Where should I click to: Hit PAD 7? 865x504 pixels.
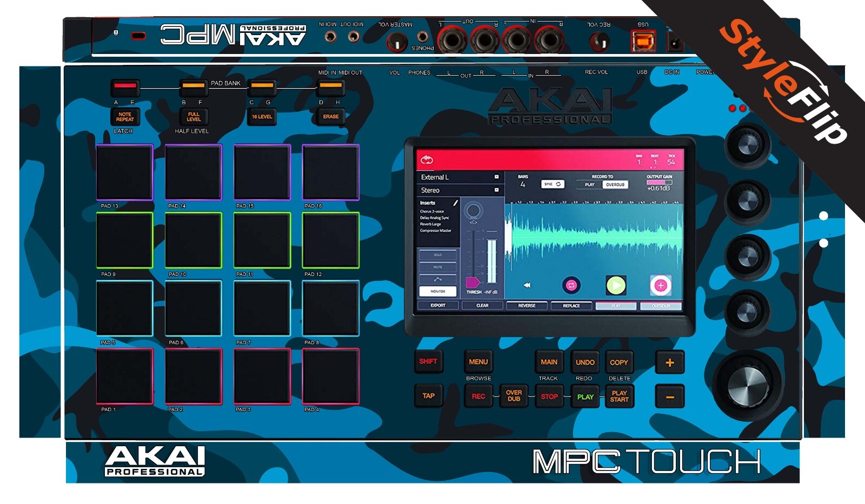[x=262, y=308]
